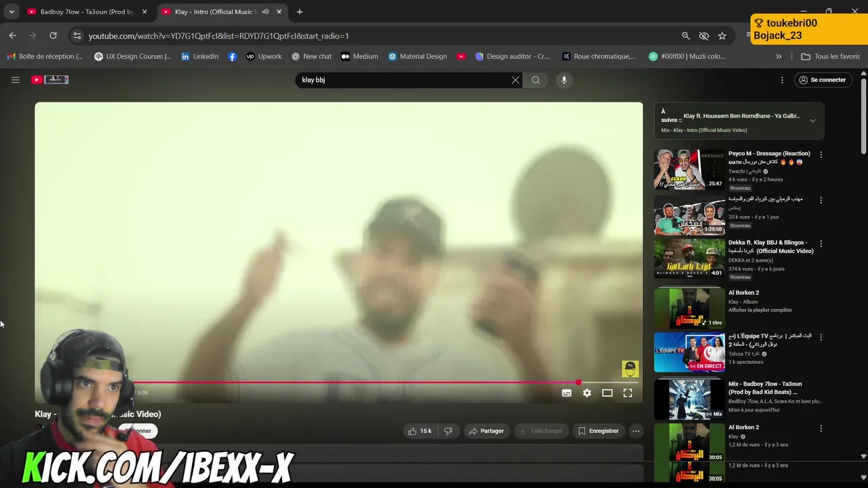Open the Dekka ft. Klay BBJ thumbnail

(689, 258)
